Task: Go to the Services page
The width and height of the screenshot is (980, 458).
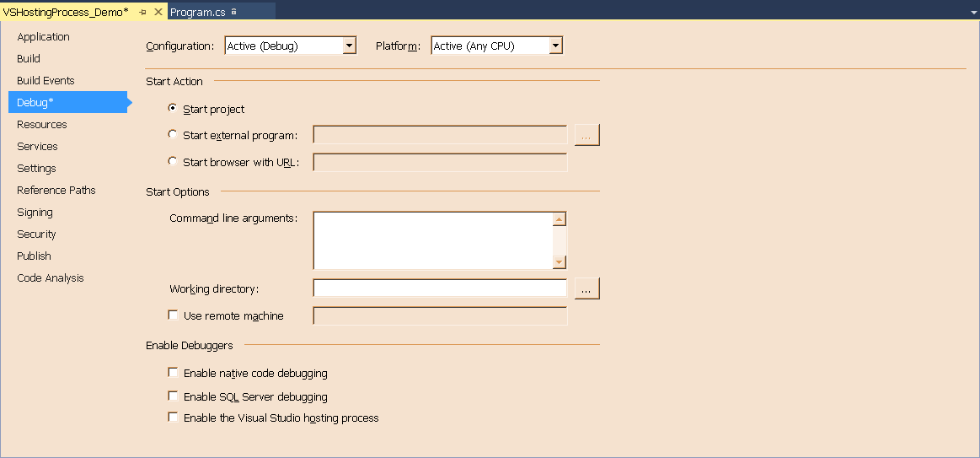Action: [x=38, y=147]
